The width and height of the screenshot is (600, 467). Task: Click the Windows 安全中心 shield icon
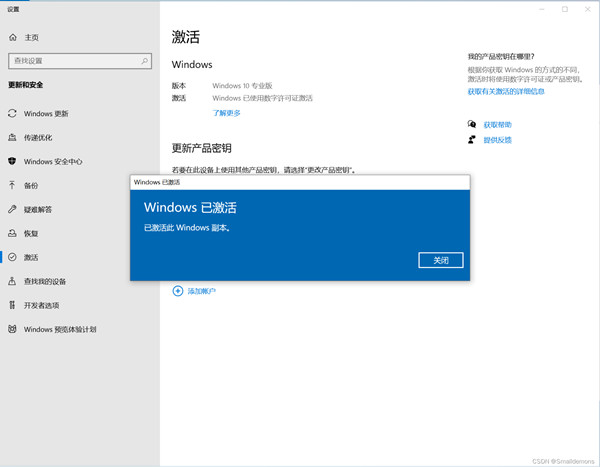click(12, 161)
